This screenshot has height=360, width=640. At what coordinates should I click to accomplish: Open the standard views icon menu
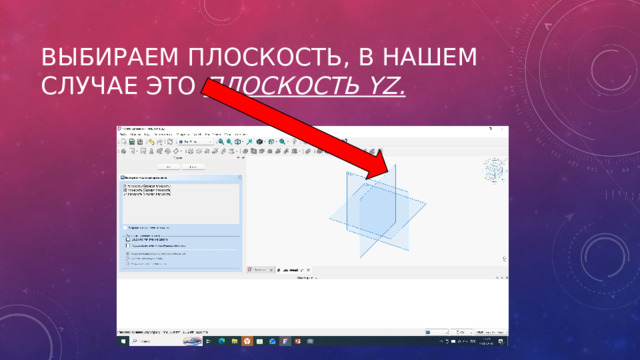271,142
